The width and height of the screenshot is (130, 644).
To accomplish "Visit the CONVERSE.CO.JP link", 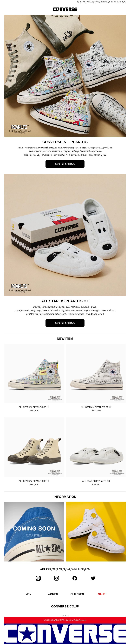I will (x=65, y=606).
